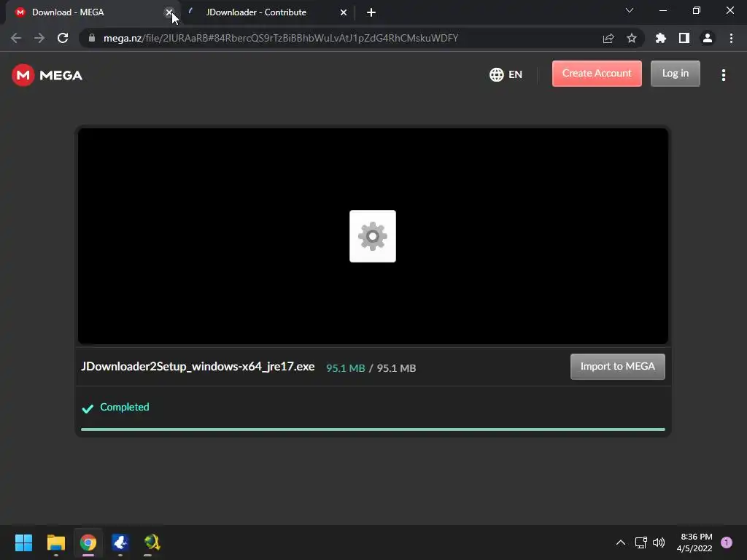Click the mega.nz address bar URL
747x560 pixels.
click(281, 38)
